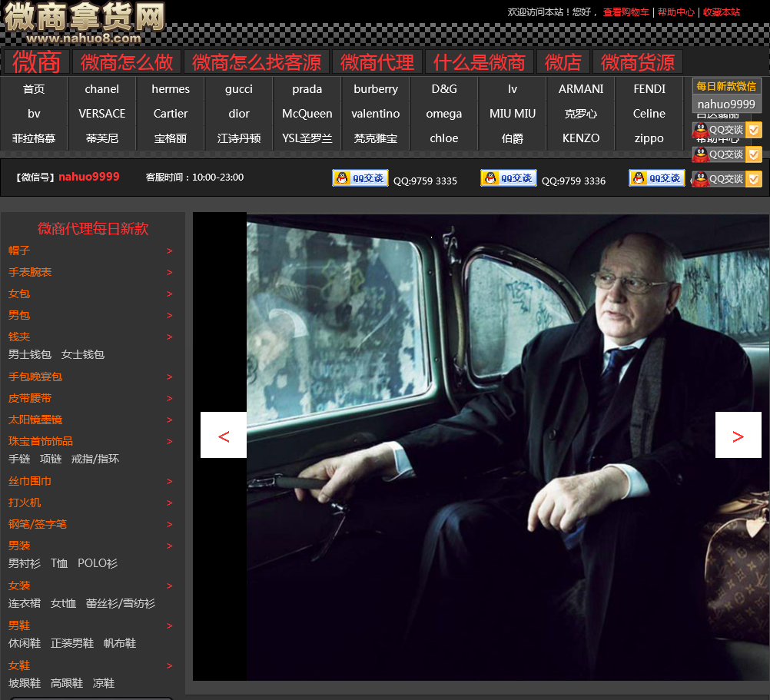Screen dimensions: 770x700
Task: Open the 项链 subcategory
Action: coord(51,459)
